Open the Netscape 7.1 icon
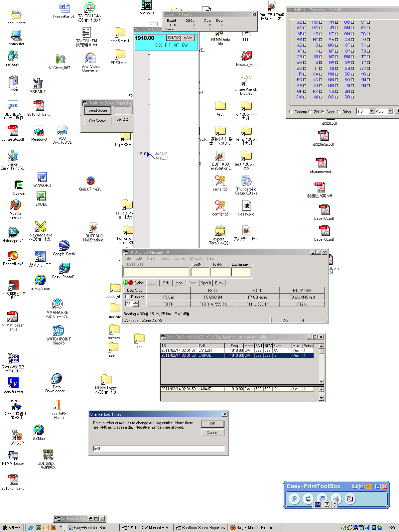This screenshot has width=399, height=532. coord(13,232)
